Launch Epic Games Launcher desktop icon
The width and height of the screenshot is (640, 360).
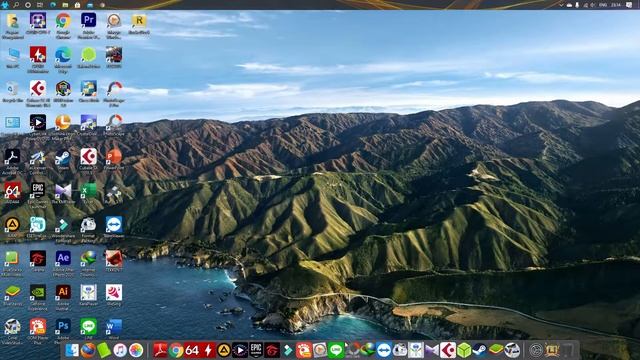38,190
